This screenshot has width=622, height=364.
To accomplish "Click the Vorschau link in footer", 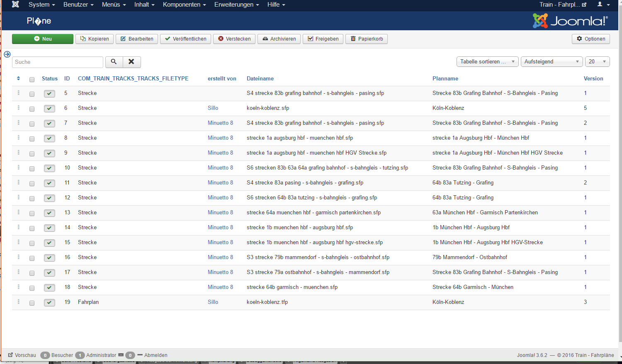I will (22, 355).
